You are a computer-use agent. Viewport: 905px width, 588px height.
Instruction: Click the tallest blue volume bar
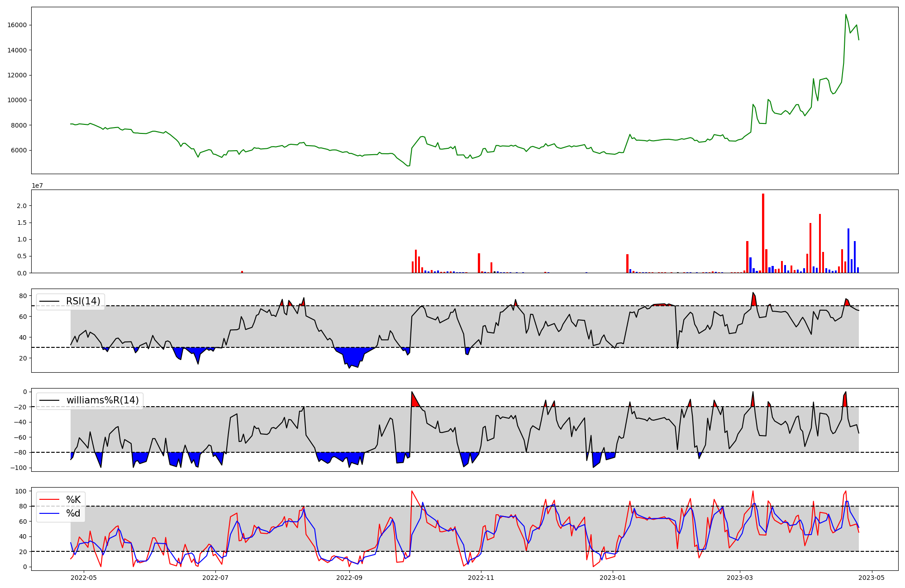[848, 251]
